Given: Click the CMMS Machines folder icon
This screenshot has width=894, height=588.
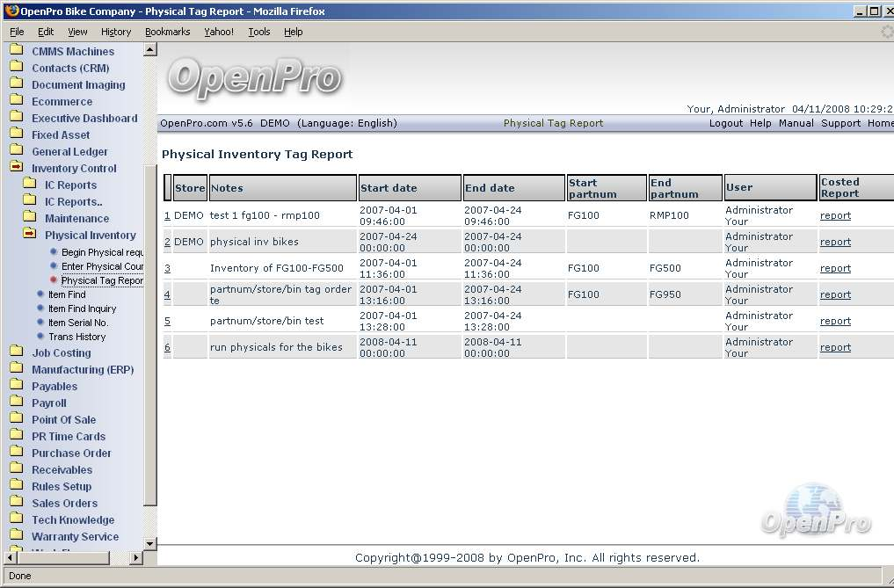Looking at the screenshot, I should tap(16, 51).
